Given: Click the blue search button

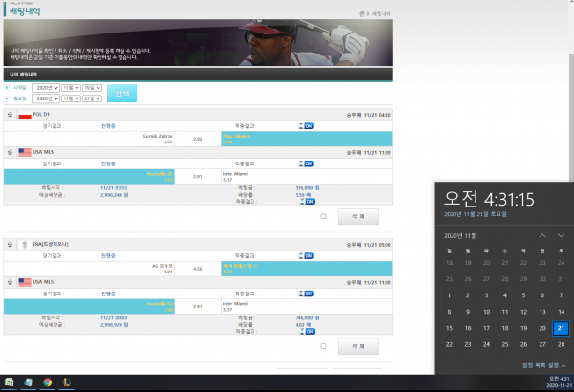Looking at the screenshot, I should (121, 94).
